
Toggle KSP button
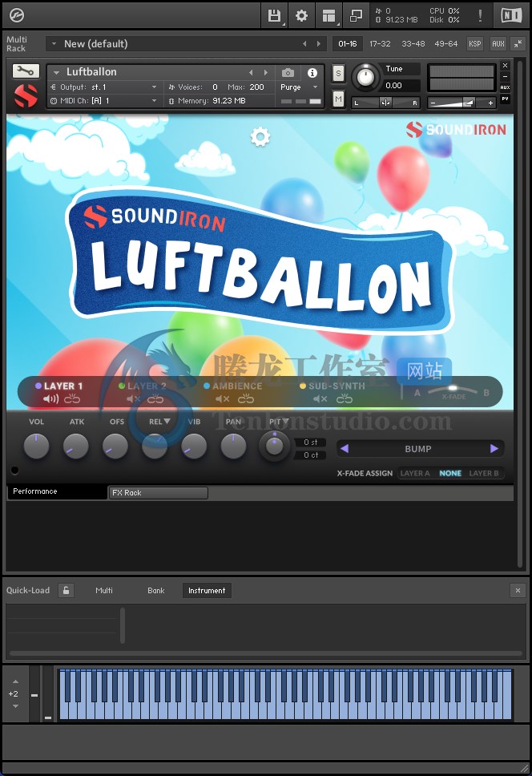coord(474,43)
